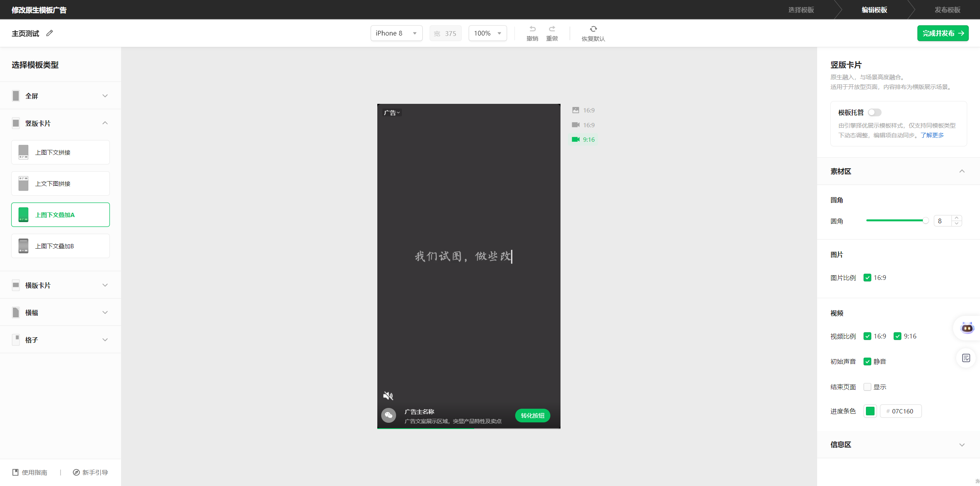Open the robot assistant floating icon
980x486 pixels.
point(967,328)
